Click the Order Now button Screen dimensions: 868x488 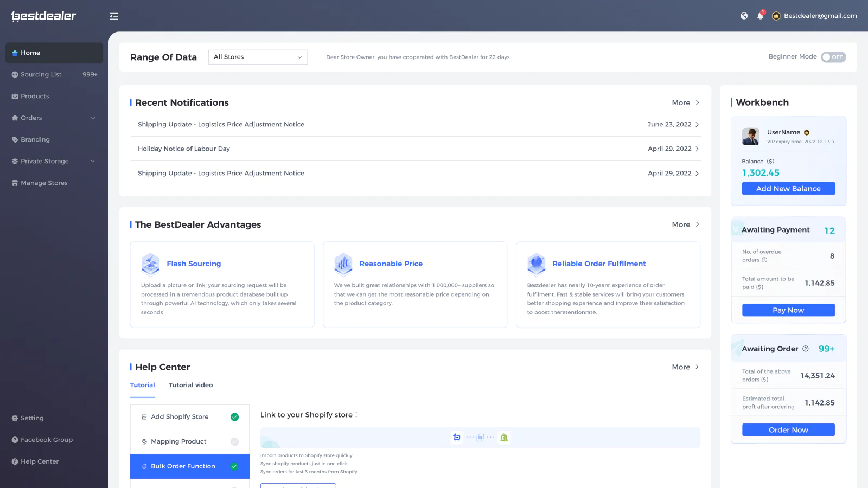(x=788, y=430)
